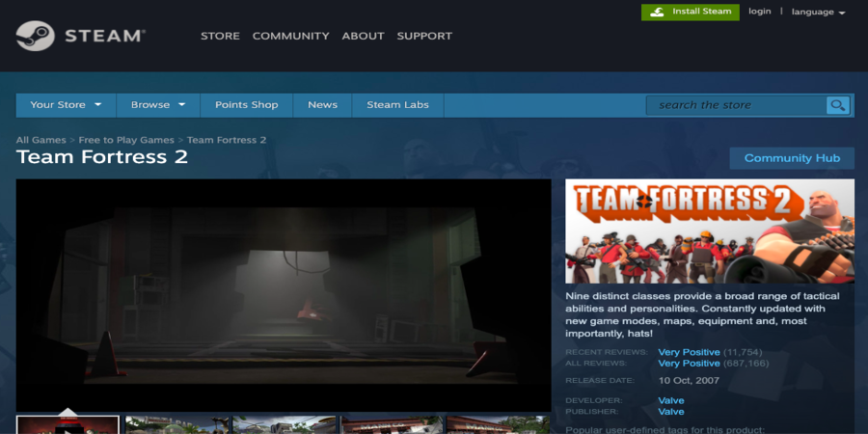Click the review count 11,754

[x=743, y=352]
